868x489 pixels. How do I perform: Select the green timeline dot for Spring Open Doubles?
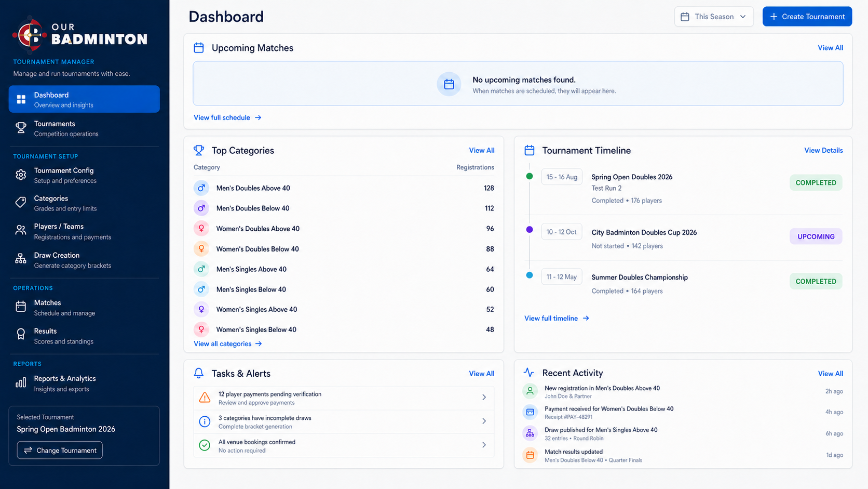(x=530, y=176)
